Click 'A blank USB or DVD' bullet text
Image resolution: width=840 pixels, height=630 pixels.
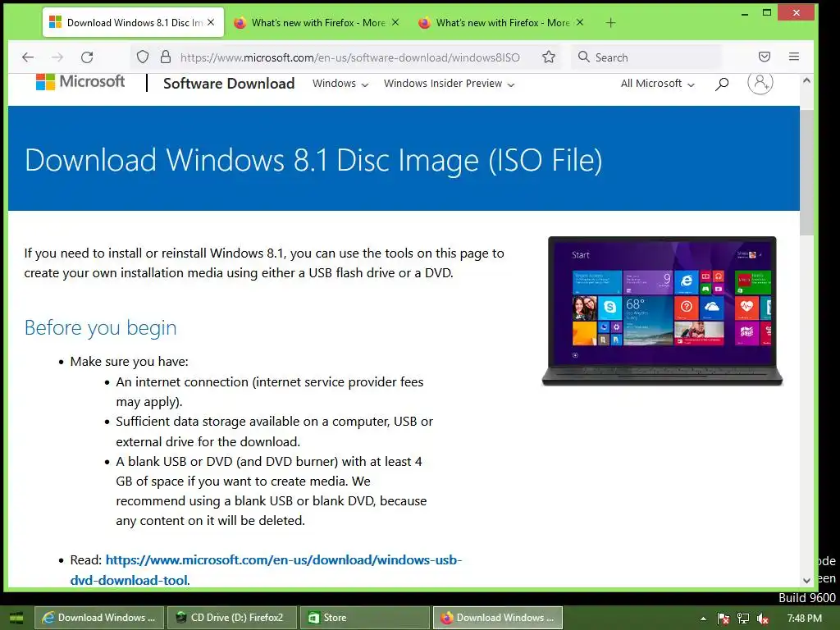coord(272,491)
